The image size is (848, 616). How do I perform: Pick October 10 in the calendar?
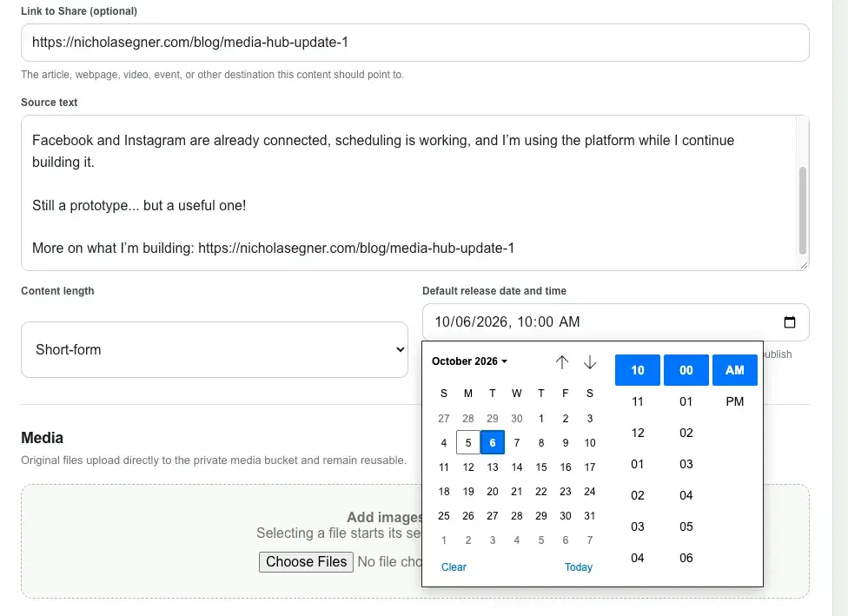pos(590,443)
